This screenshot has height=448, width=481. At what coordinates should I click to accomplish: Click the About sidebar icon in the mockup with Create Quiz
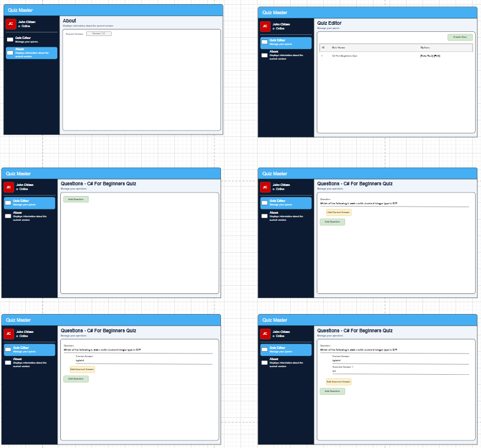tap(264, 55)
